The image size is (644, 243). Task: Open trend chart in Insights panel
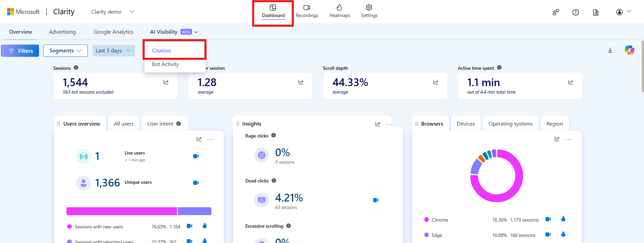point(378,124)
